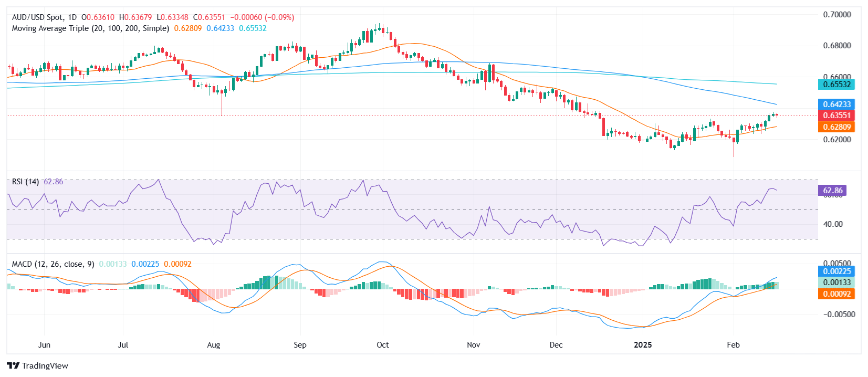Click the RSI value 62.86 in legend

coord(53,182)
